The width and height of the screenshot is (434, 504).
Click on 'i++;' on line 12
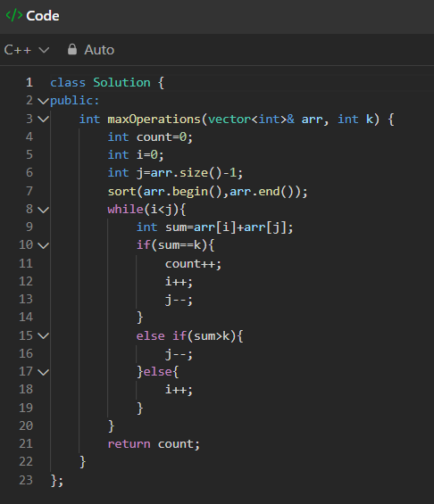pyautogui.click(x=179, y=282)
